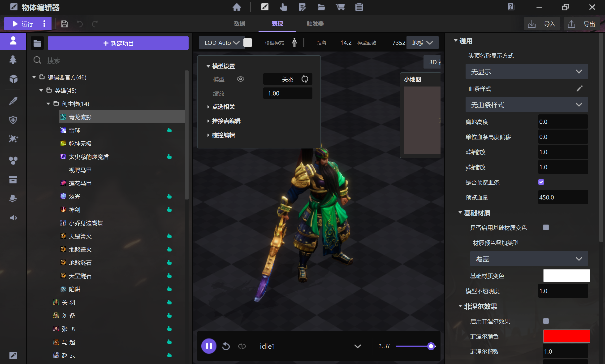Edit 血条样式 with the pencil icon
Image resolution: width=605 pixels, height=364 pixels.
click(x=579, y=89)
